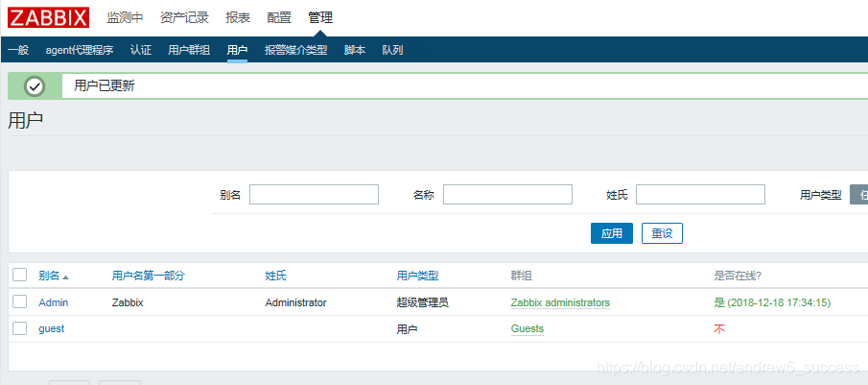
Task: Click the 用户 type cell in guest row
Action: (407, 329)
